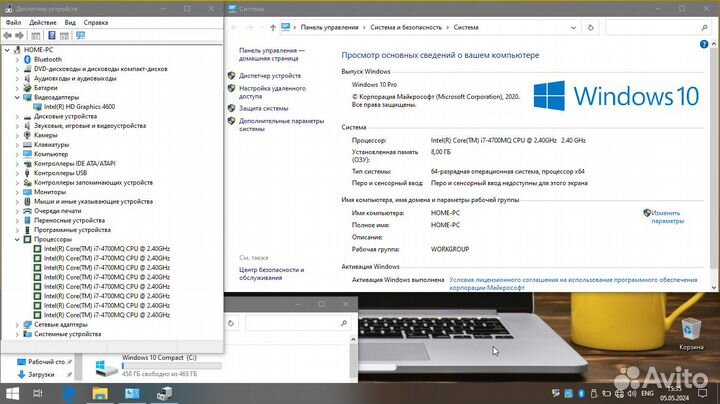Click the Компьютер category icon
The height and width of the screenshot is (404, 720).
27,154
